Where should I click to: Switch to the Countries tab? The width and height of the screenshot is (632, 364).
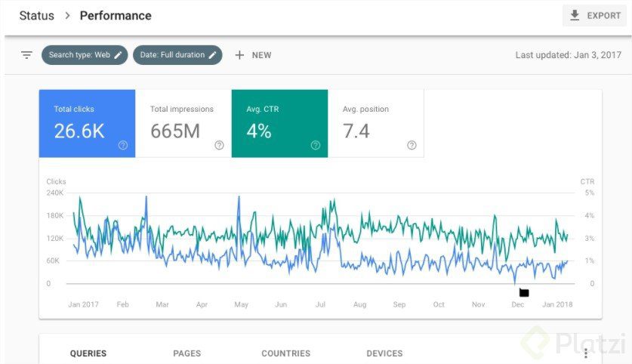coord(285,353)
